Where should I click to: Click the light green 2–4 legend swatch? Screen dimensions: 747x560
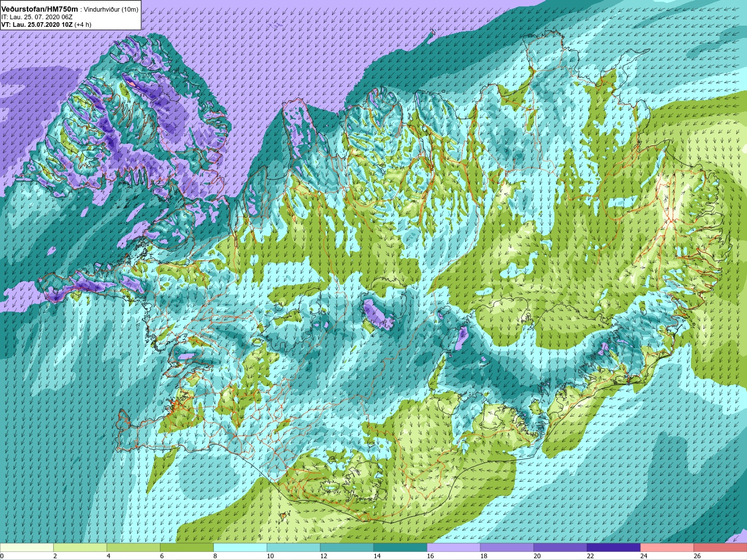pos(80,548)
